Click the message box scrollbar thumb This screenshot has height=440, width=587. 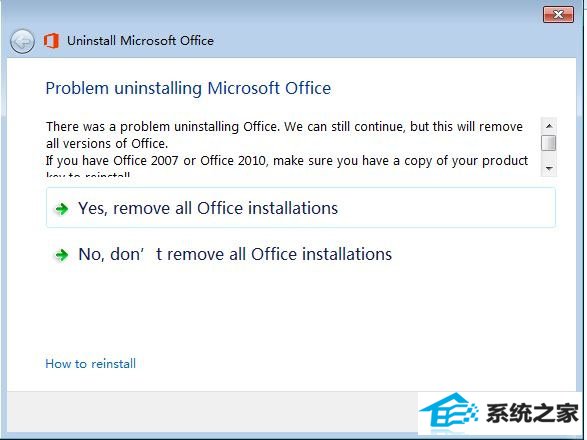click(549, 143)
